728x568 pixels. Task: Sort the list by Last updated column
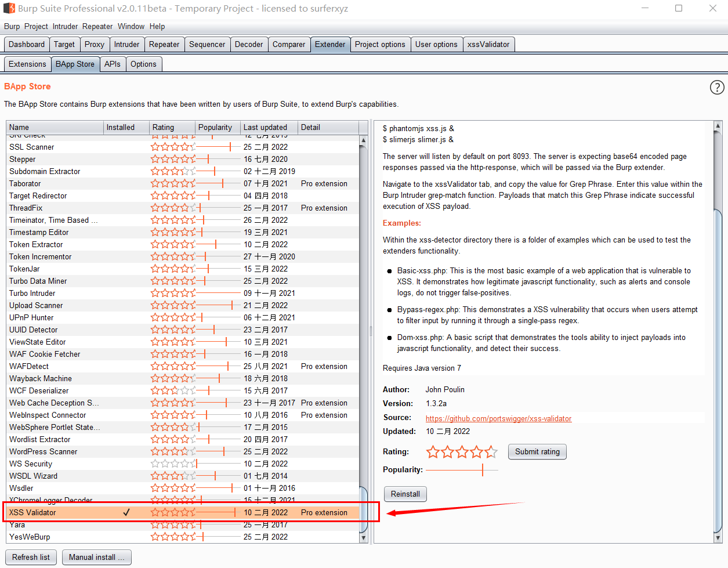(269, 127)
